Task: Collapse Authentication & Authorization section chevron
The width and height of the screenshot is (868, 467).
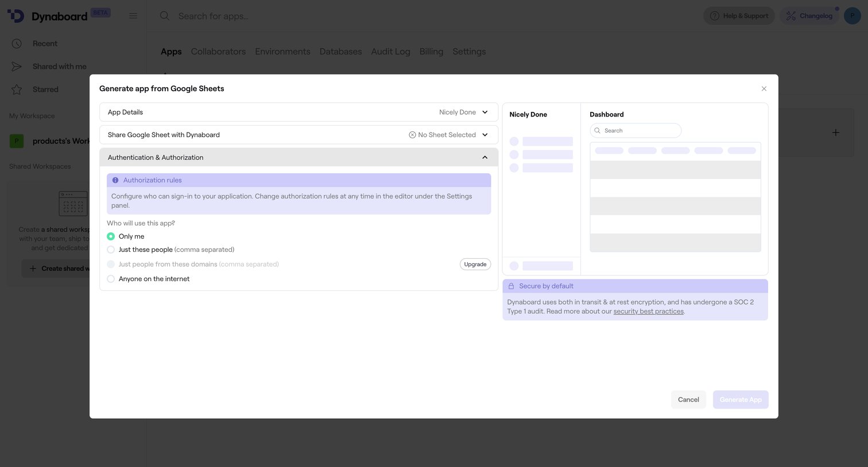Action: coord(485,157)
